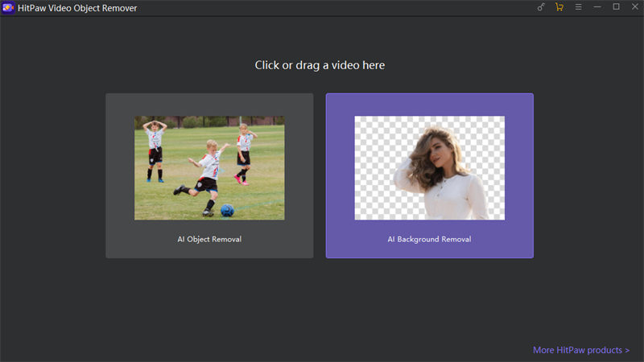Minimize the HitPaw window
The height and width of the screenshot is (362, 644).
(597, 7)
